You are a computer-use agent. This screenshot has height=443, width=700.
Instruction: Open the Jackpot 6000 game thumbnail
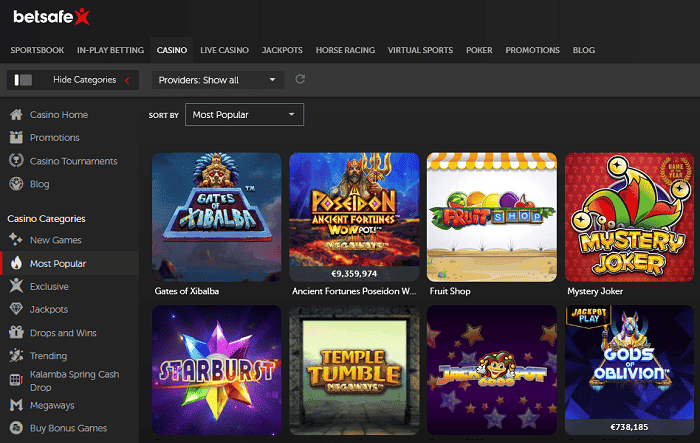(x=492, y=370)
